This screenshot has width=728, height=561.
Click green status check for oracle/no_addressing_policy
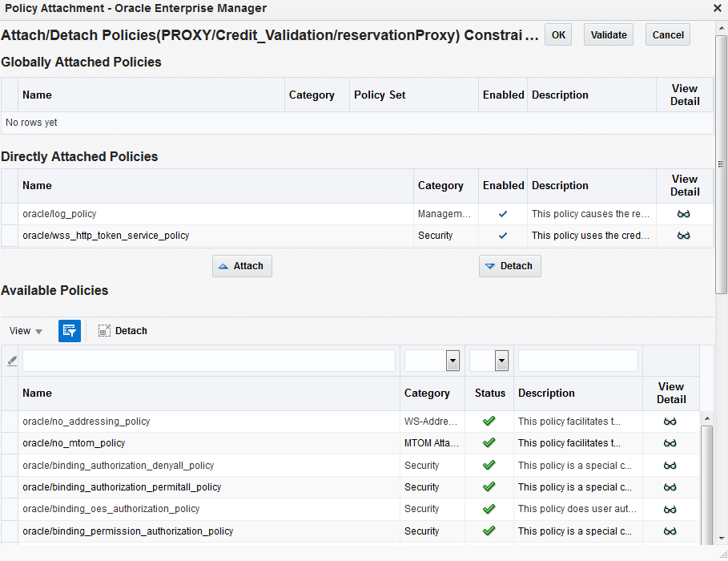coord(489,421)
